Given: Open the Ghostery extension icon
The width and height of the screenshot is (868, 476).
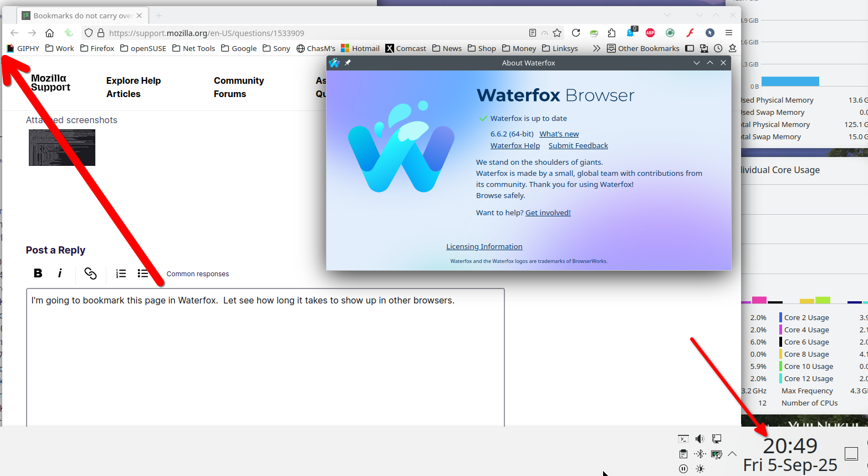Looking at the screenshot, I should pyautogui.click(x=630, y=33).
